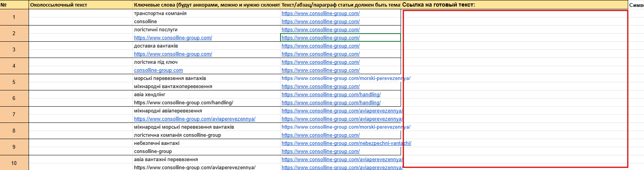Open the link beside 'логістична компанія consolline-group'
The width and height of the screenshot is (644, 170).
(321, 135)
